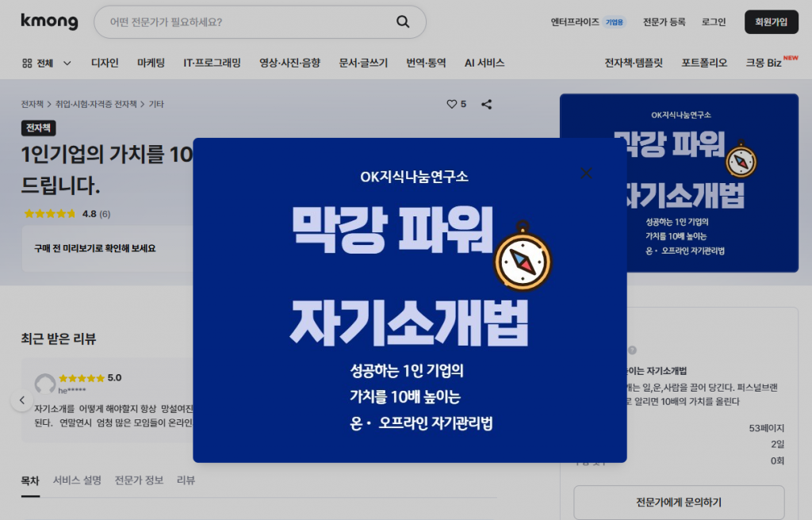
Task: Switch to the 서비스 설명 tab
Action: click(x=77, y=480)
